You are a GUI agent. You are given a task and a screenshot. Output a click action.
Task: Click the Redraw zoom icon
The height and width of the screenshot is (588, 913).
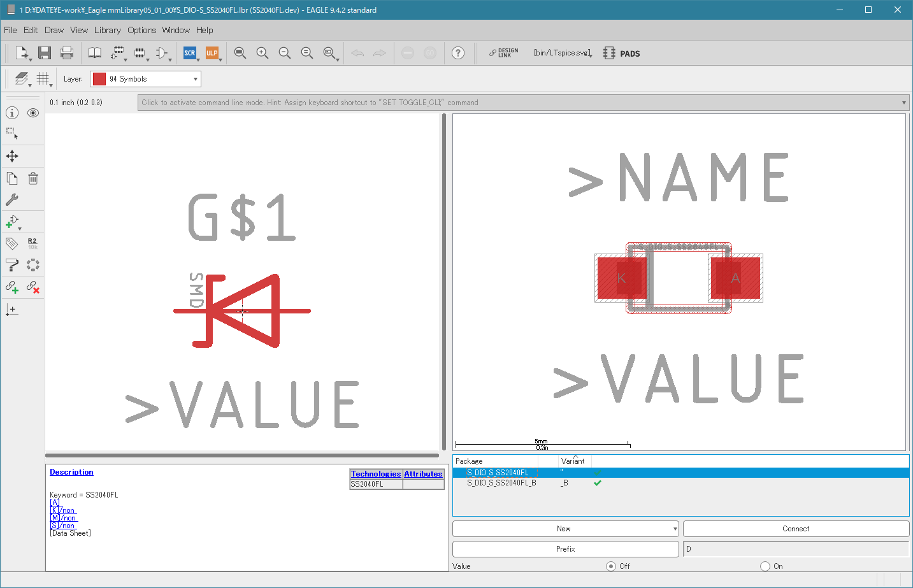[307, 53]
